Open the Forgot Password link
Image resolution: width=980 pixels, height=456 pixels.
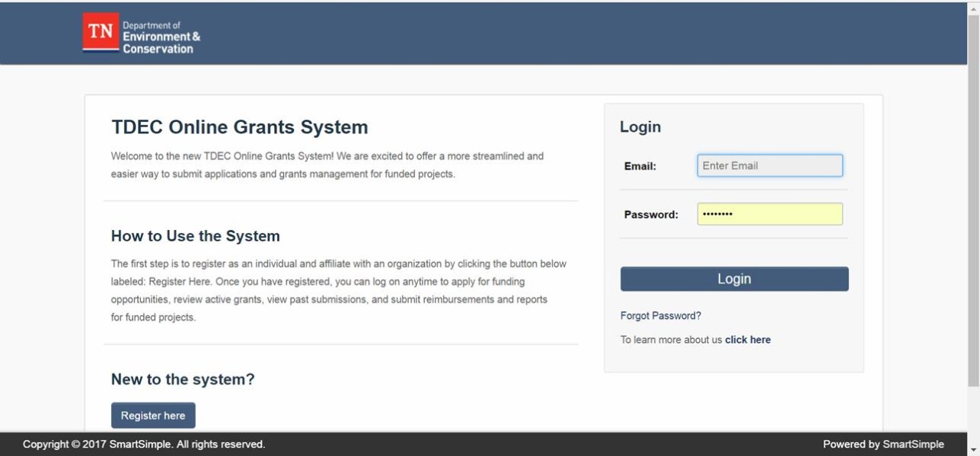tap(660, 315)
